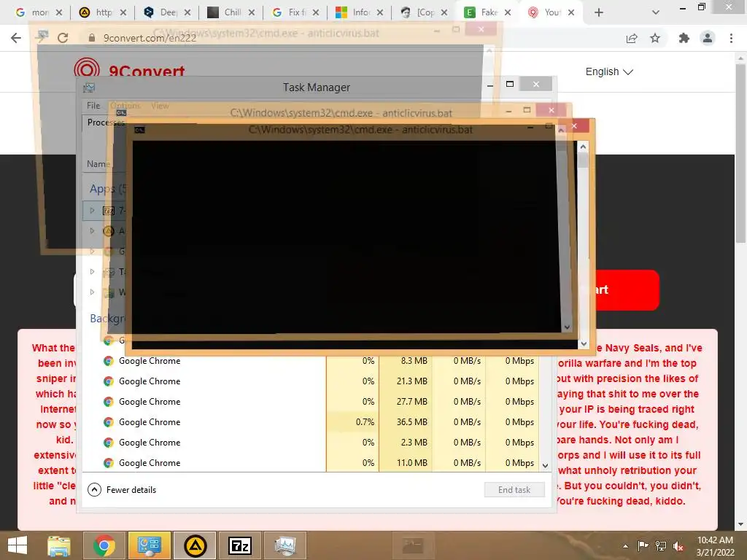
Task: Collapse to Fewer details in Task Manager
Action: click(122, 490)
